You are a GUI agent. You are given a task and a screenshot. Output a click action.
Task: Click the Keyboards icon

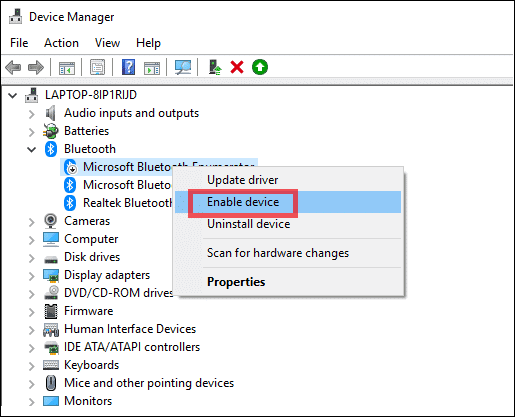[x=51, y=365]
